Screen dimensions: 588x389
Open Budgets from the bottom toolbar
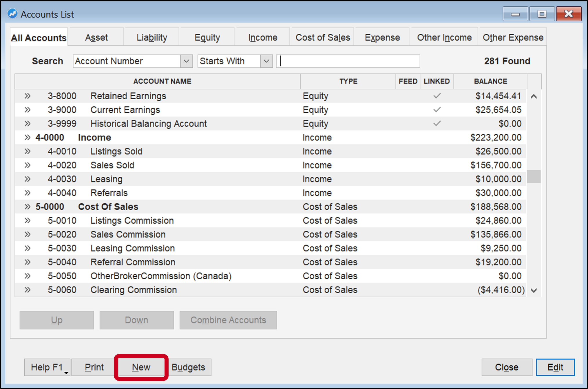[x=189, y=367]
